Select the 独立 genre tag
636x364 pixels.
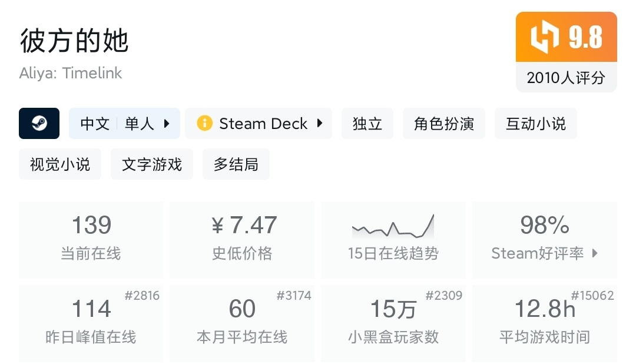pyautogui.click(x=367, y=123)
